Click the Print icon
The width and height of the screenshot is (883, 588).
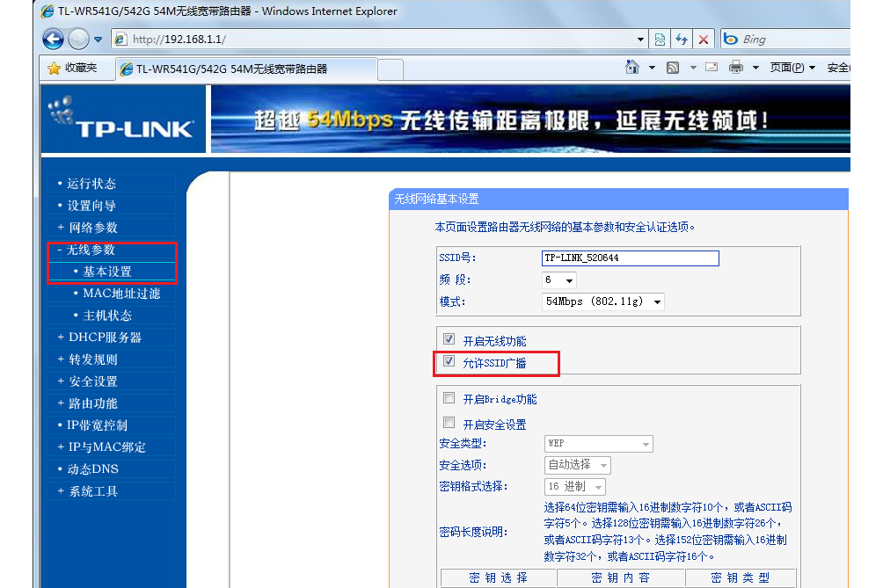(735, 68)
